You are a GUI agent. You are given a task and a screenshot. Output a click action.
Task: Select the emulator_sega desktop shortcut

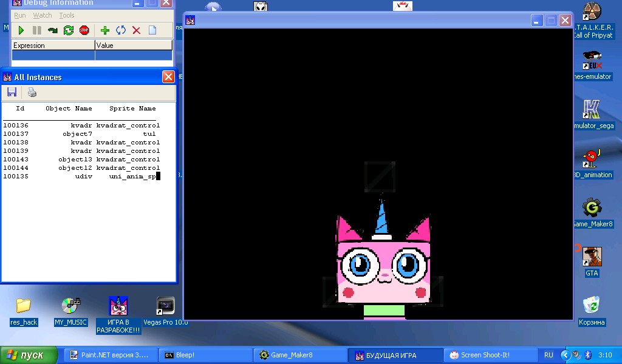593,115
